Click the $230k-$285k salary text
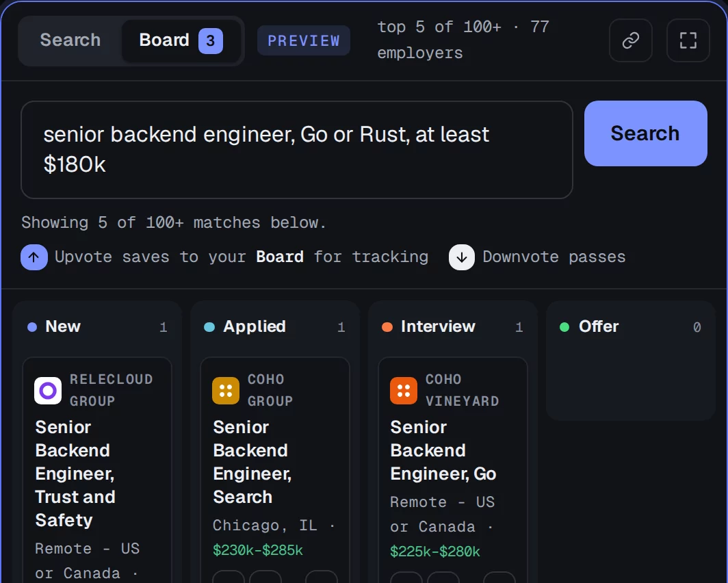 click(x=258, y=551)
